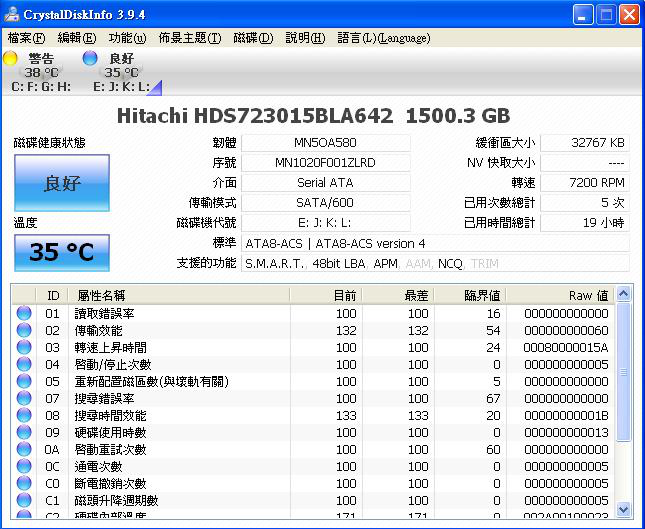Click the Raw 值 column header
645x529 pixels.
pos(588,295)
